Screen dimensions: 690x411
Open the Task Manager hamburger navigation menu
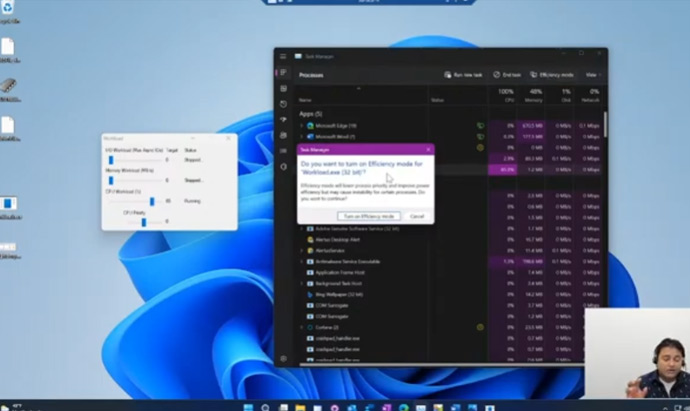point(283,56)
